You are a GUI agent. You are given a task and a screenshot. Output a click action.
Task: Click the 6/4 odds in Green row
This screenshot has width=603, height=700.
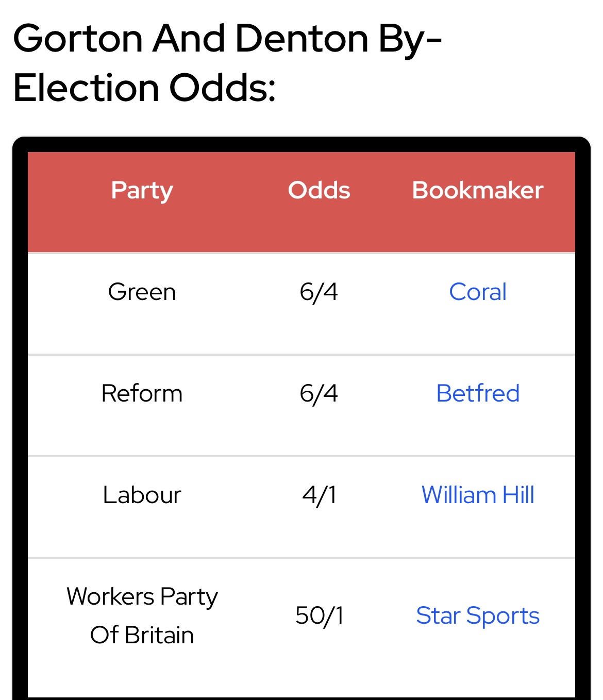(x=319, y=292)
